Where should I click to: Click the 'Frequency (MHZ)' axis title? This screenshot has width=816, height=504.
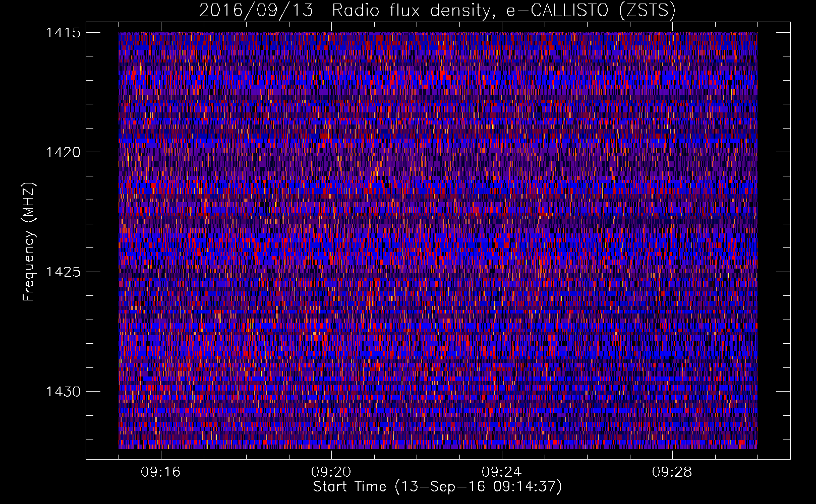click(x=29, y=242)
